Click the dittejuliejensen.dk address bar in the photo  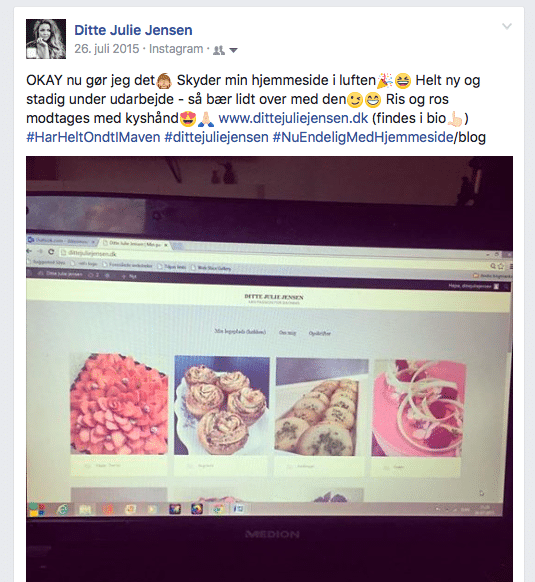(275, 254)
